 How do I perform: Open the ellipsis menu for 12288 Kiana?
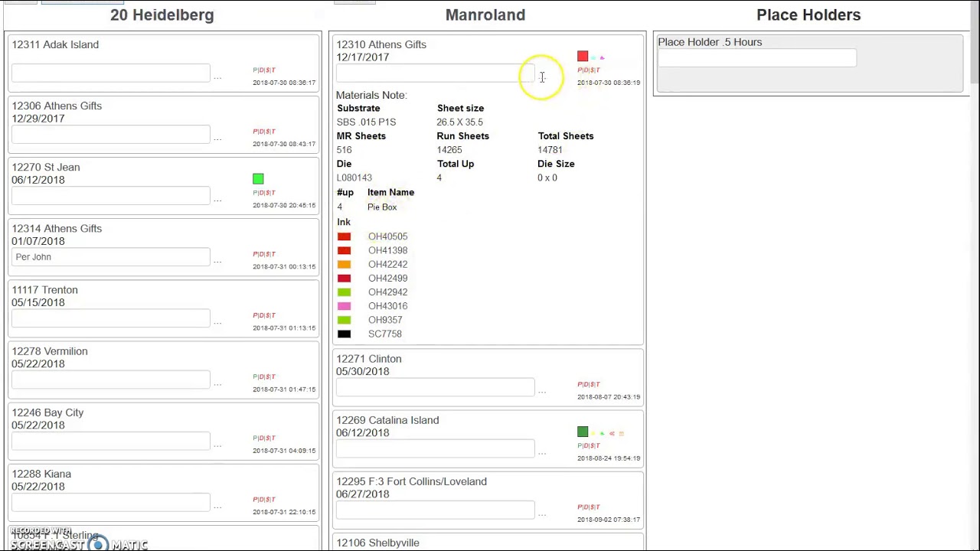217,506
